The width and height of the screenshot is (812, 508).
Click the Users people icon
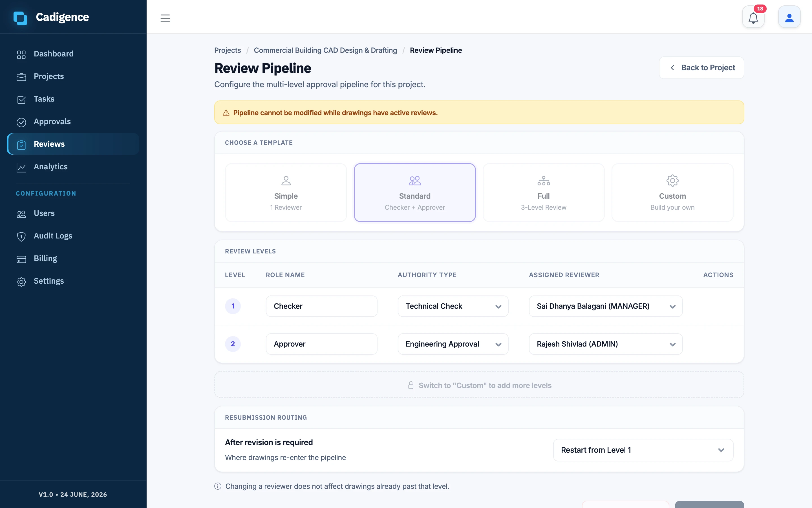(21, 214)
